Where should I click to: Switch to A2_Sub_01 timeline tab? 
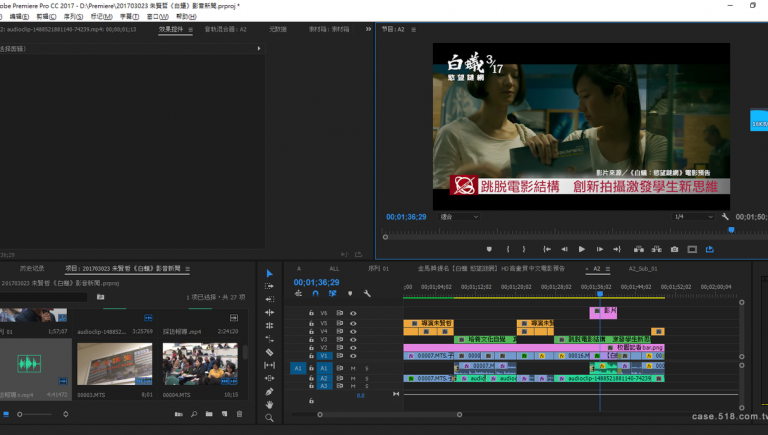click(643, 268)
